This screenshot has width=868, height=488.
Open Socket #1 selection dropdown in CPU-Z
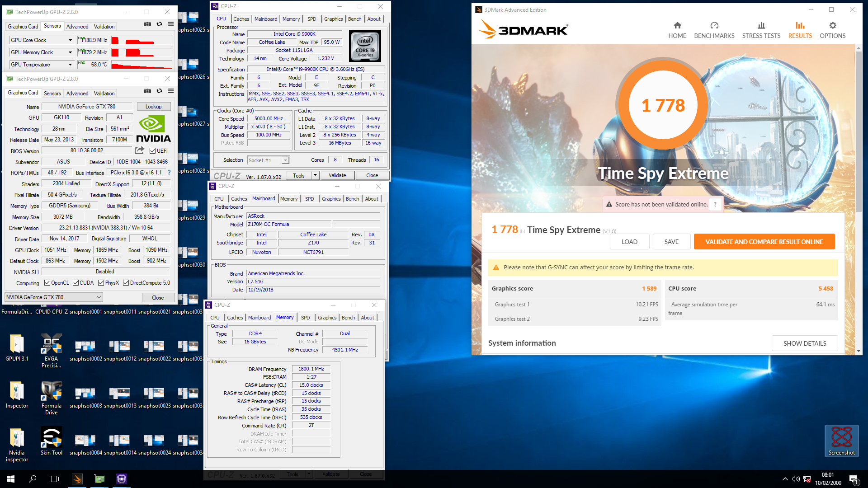269,160
